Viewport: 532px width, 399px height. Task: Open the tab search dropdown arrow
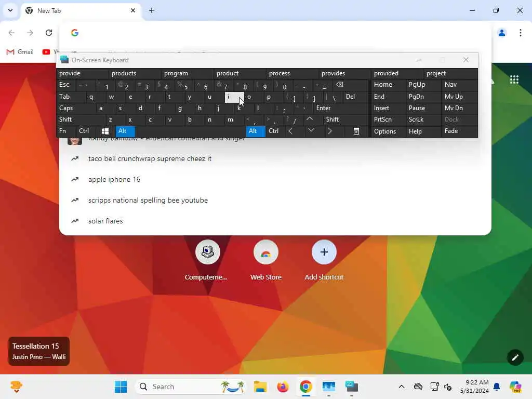pos(10,10)
